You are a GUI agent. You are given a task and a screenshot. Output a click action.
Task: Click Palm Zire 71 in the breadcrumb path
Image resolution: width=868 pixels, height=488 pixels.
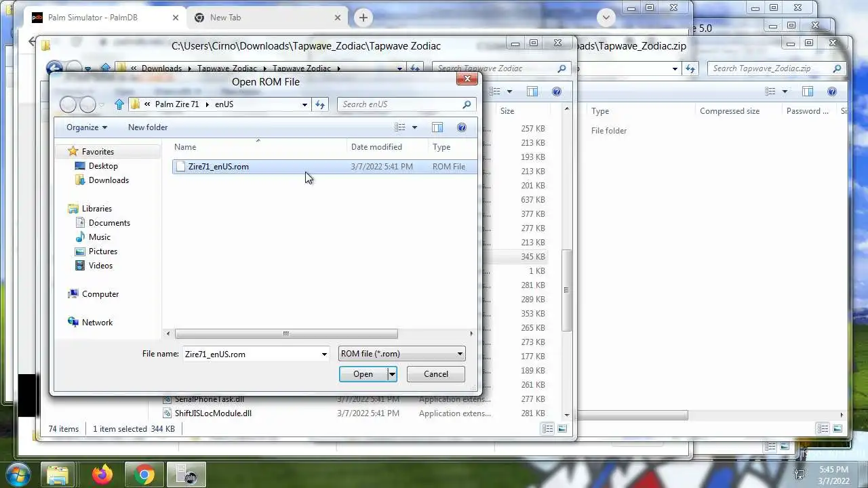pyautogui.click(x=177, y=104)
